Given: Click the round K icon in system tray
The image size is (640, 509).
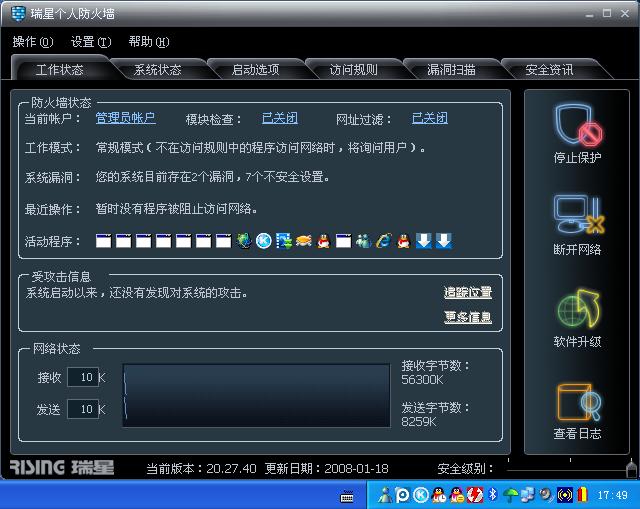Looking at the screenshot, I should click(x=420, y=495).
